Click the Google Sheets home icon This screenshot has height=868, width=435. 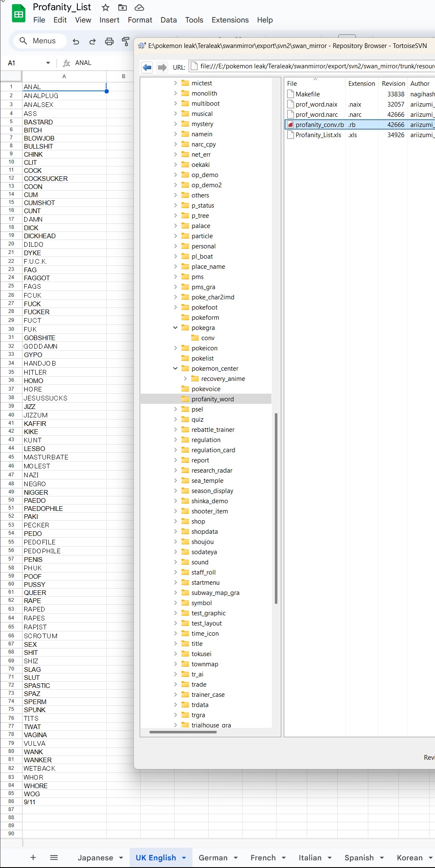click(18, 14)
